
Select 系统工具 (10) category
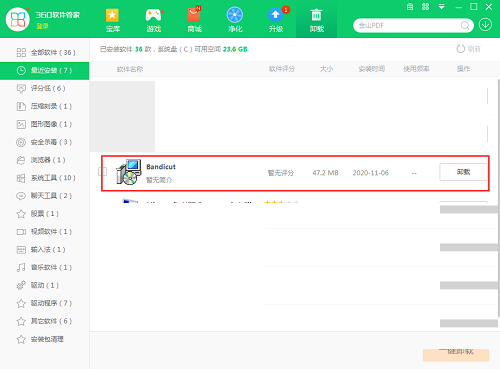pyautogui.click(x=45, y=178)
